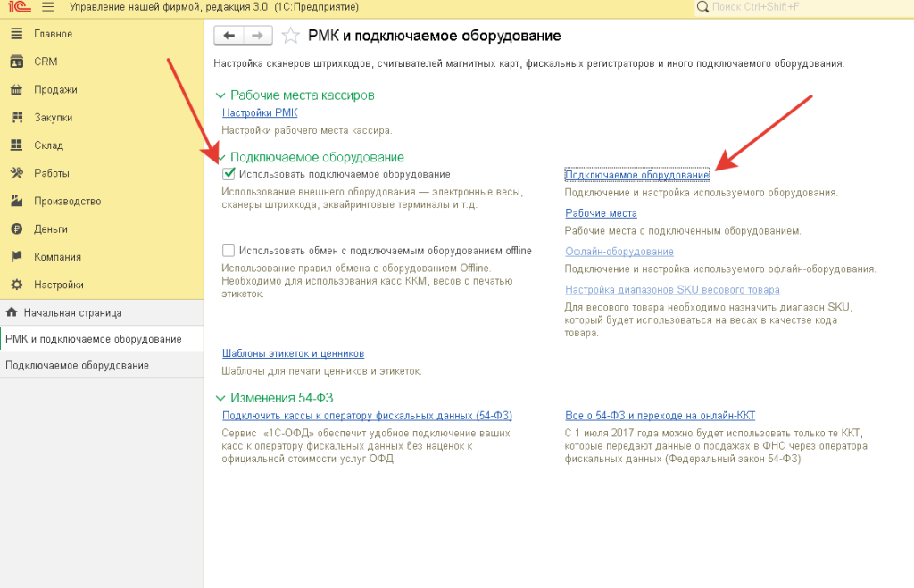Open Подключить кассы к оператору фискальных данных link
Image resolution: width=914 pixels, height=588 pixels.
367,416
